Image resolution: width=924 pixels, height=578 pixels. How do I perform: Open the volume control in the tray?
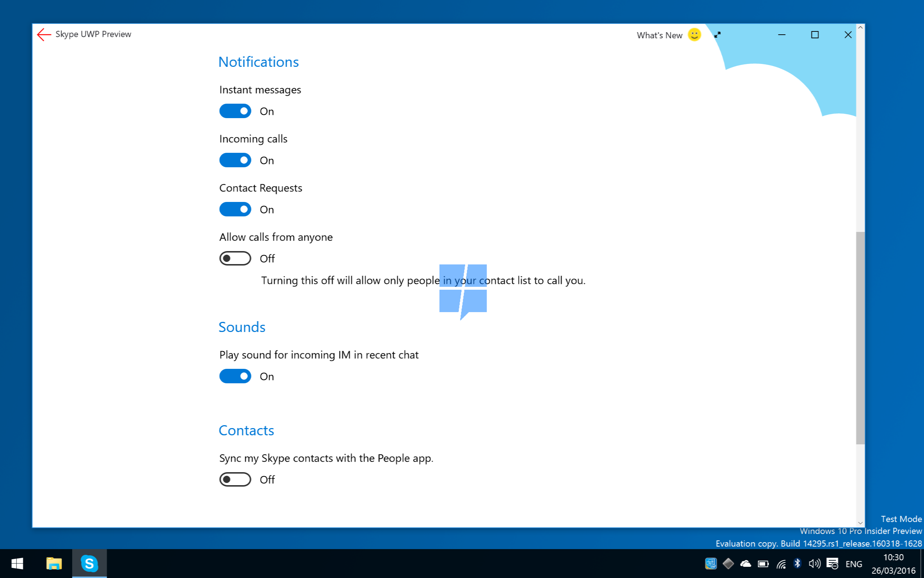[814, 564]
